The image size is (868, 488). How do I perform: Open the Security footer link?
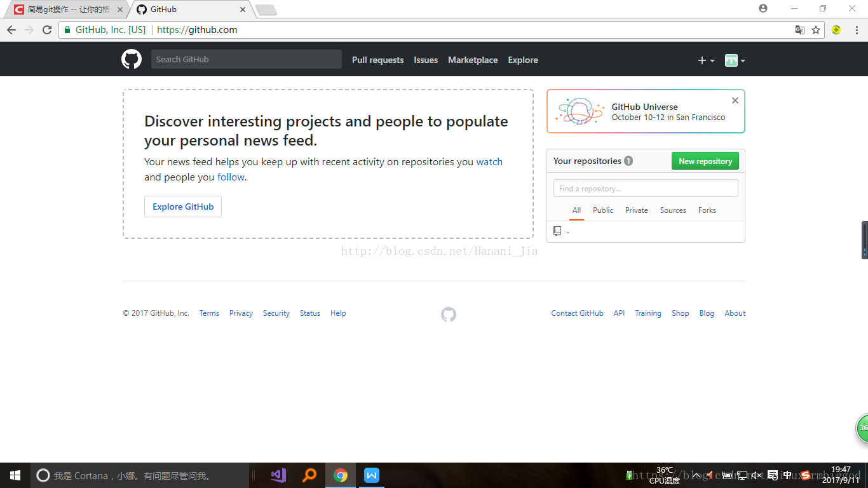pyautogui.click(x=276, y=313)
